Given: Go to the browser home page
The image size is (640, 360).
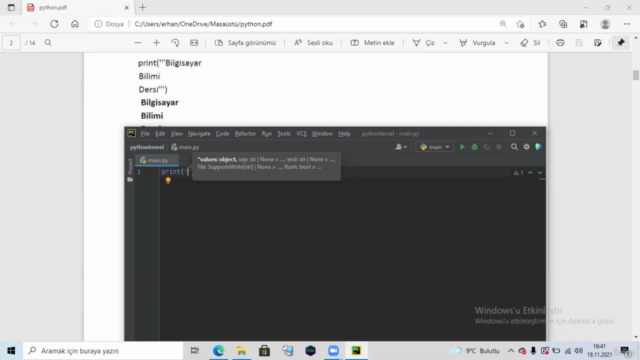Looking at the screenshot, I should (x=75, y=24).
